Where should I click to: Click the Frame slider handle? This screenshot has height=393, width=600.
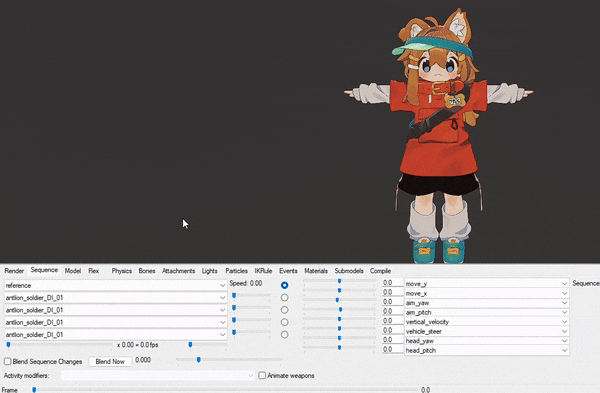[34, 390]
